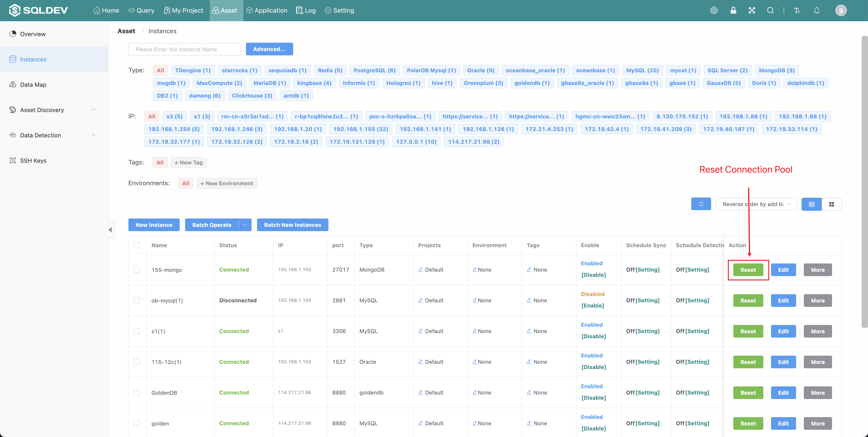Screen dimensions: 868x437
Task: Edit environment pencil icon for ob-mysql(1)
Action: (x=475, y=300)
